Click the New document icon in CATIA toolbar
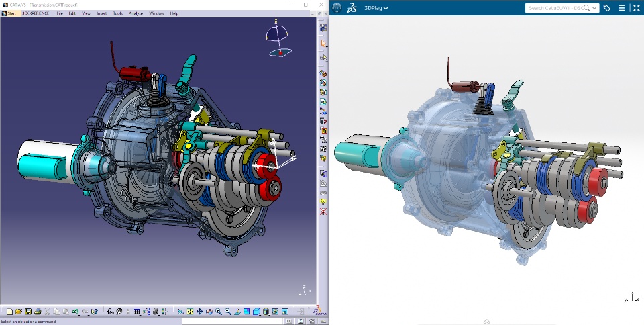The height and width of the screenshot is (325, 644). pyautogui.click(x=9, y=312)
